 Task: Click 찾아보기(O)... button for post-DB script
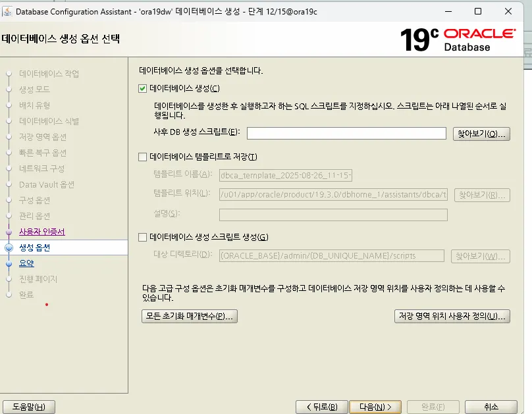click(481, 134)
